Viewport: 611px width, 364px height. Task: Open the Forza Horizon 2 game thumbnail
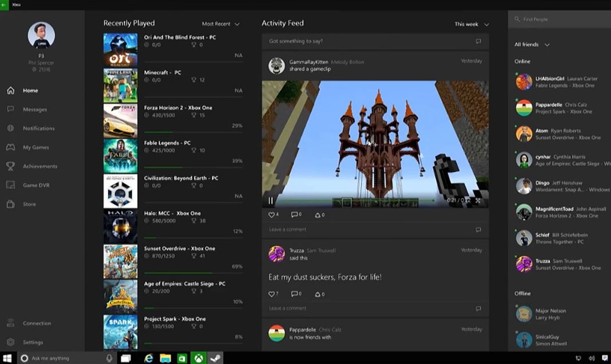[x=120, y=120]
